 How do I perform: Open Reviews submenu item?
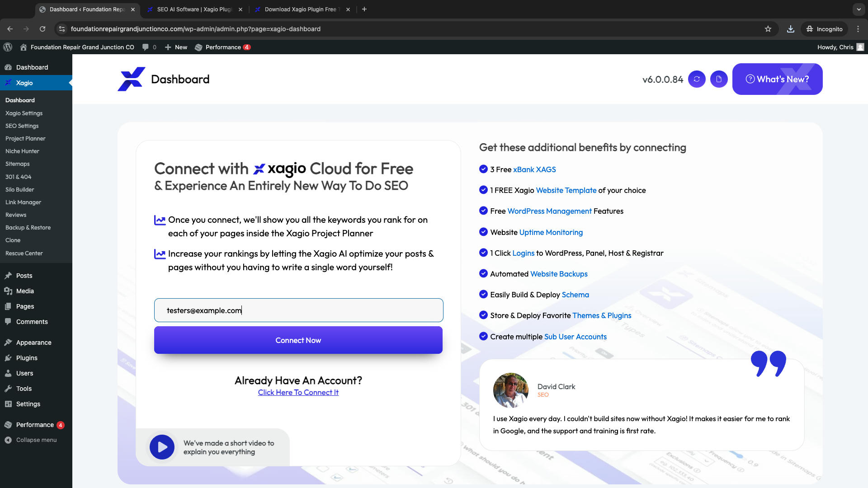[x=16, y=215]
